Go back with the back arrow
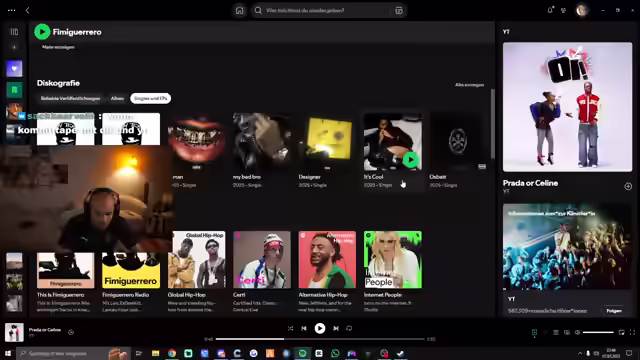 pyautogui.click(x=27, y=10)
